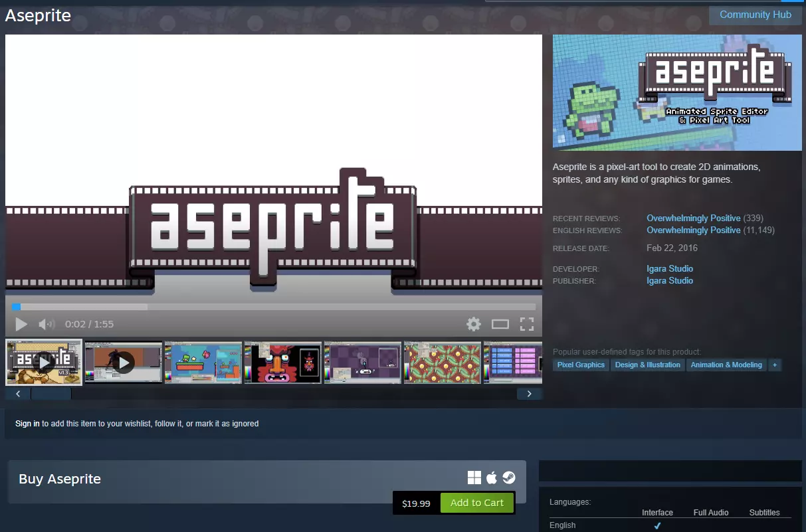Open English reviews Overwhelmingly Positive link

[x=694, y=230]
